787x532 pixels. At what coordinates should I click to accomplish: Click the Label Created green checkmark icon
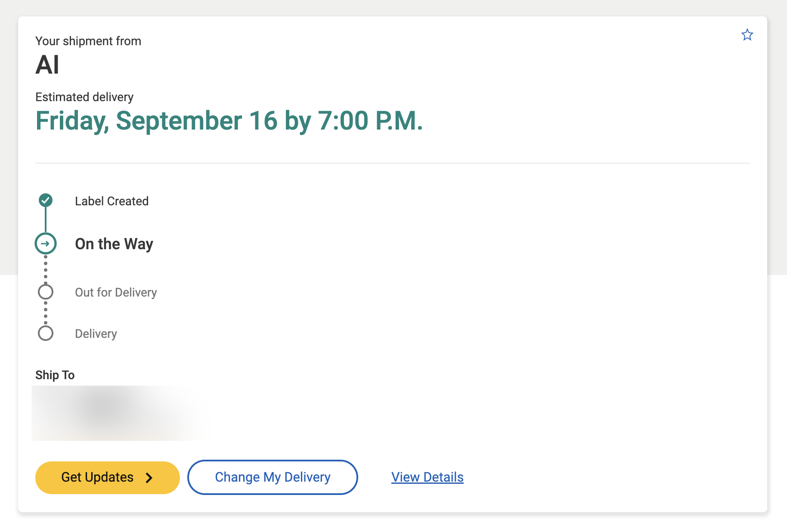point(46,200)
